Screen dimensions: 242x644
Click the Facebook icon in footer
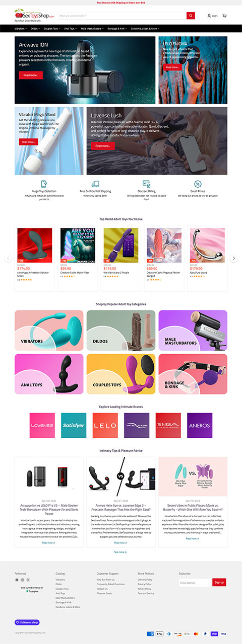pyautogui.click(x=17, y=580)
